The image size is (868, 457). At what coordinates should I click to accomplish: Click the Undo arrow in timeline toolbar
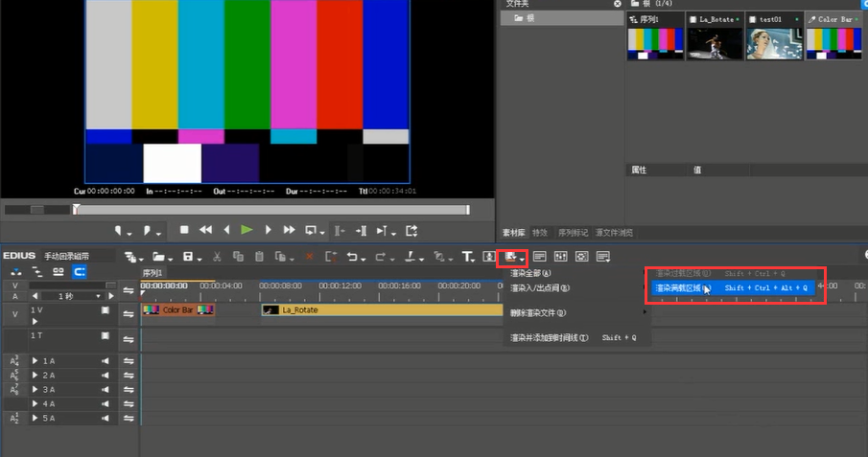point(353,257)
